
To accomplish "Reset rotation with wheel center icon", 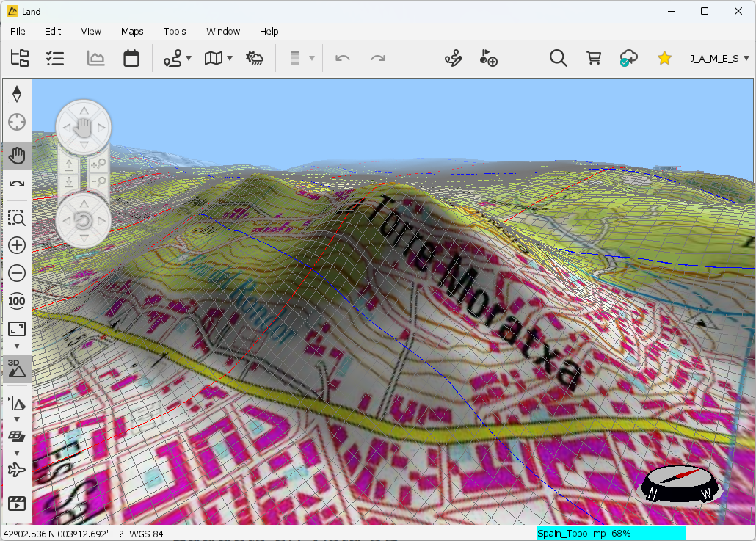I will click(x=84, y=221).
